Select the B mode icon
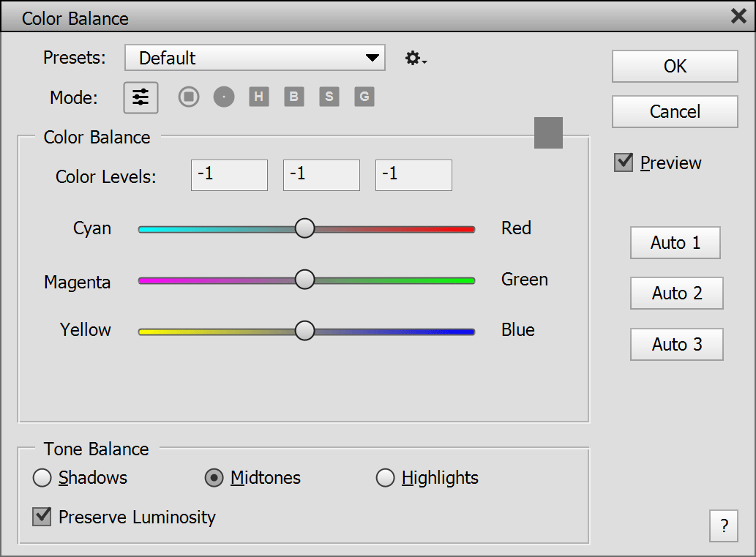The image size is (756, 557). (294, 97)
